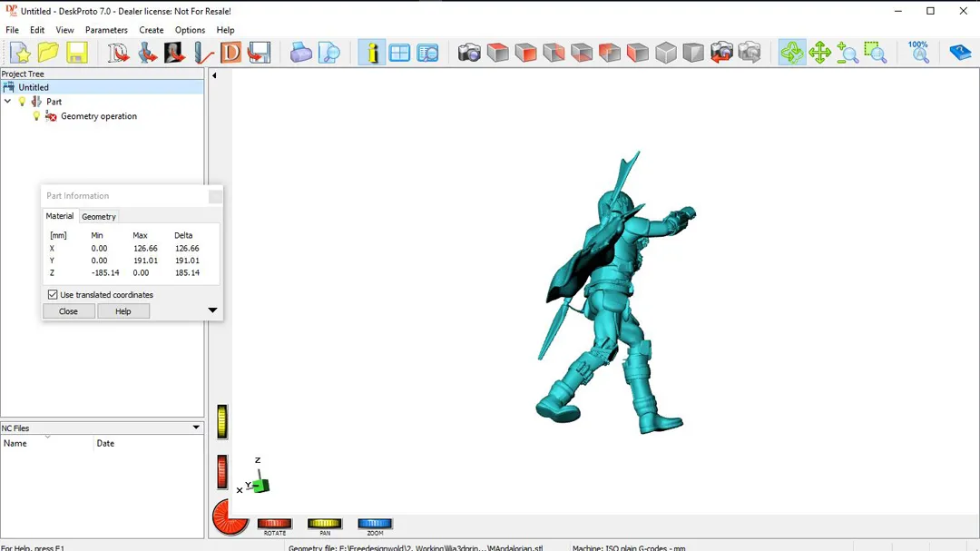Open a project with the yellow folder icon

coord(48,53)
